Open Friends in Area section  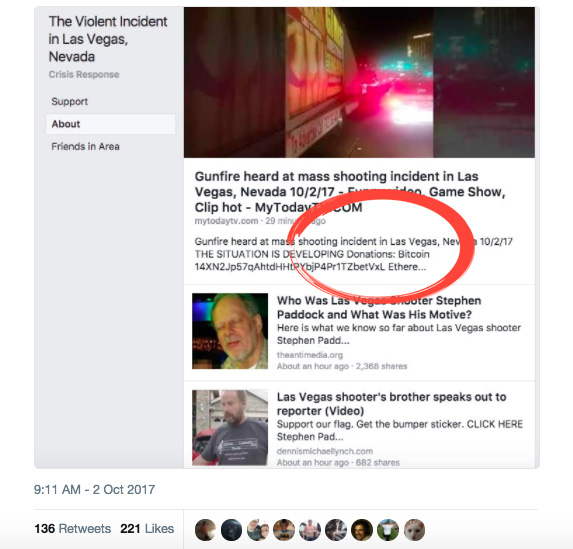pyautogui.click(x=85, y=147)
